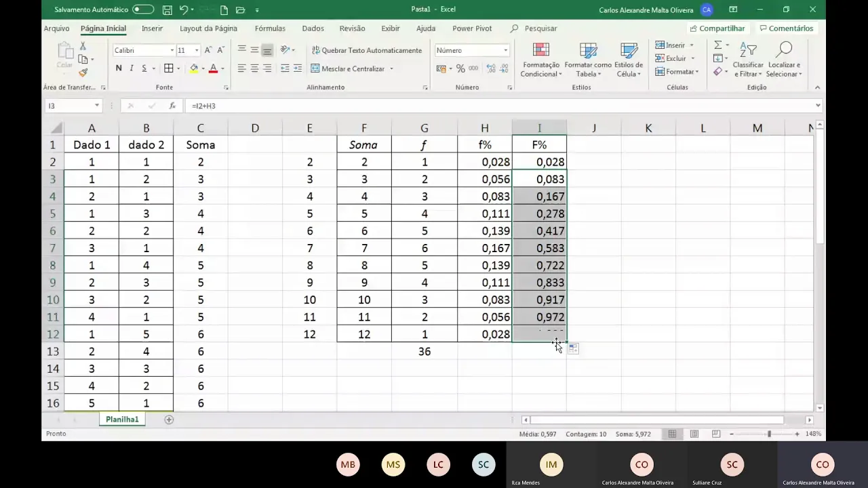
Task: Click the top vertical align icon
Action: [x=241, y=50]
